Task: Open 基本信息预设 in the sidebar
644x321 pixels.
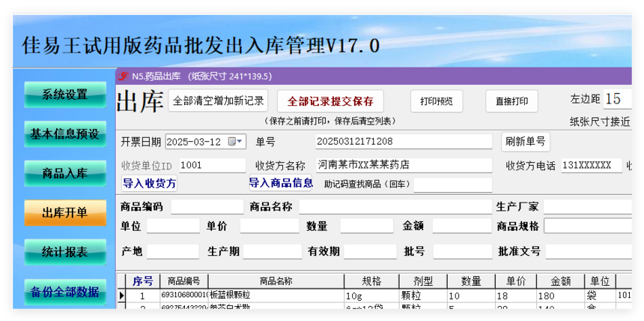Action: pyautogui.click(x=65, y=133)
